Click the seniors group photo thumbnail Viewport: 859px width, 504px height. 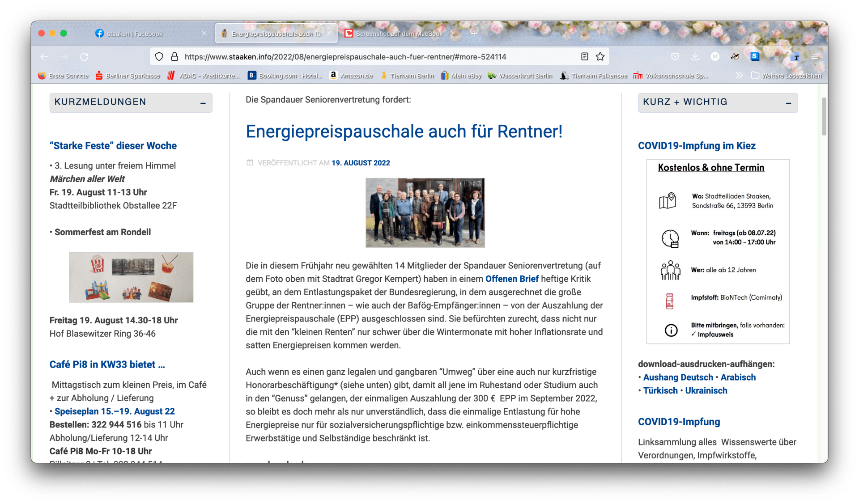425,213
